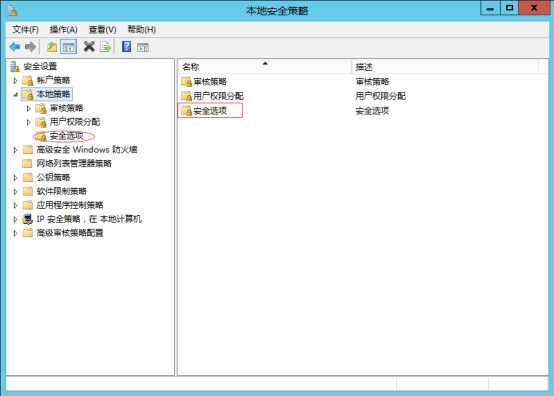Click the 本地策略 folder icon in tree
Viewport: 554px width, 396px height.
click(28, 94)
